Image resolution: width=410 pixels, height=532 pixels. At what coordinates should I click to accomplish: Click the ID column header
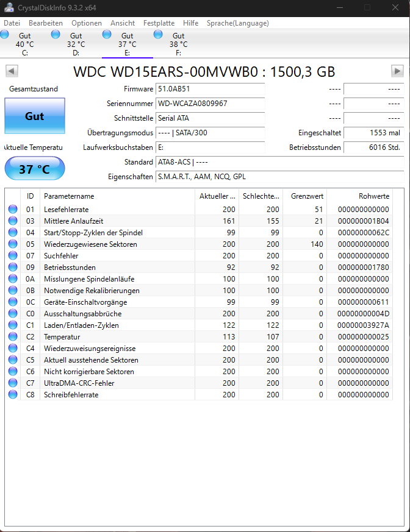[31, 196]
